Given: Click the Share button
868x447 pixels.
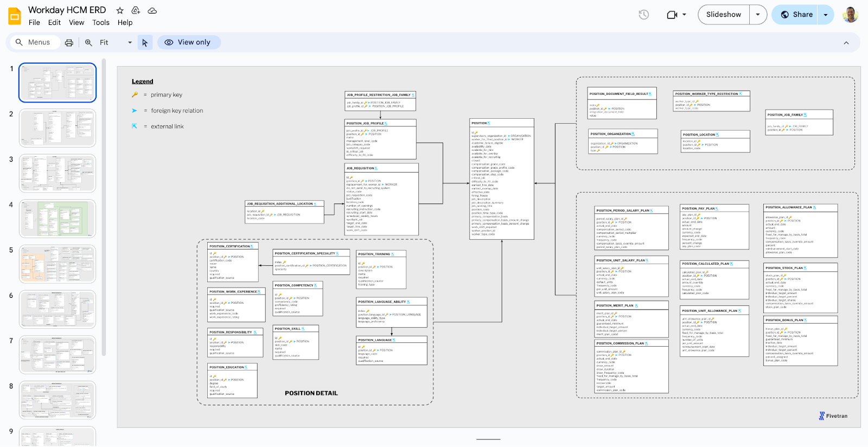Looking at the screenshot, I should point(796,15).
